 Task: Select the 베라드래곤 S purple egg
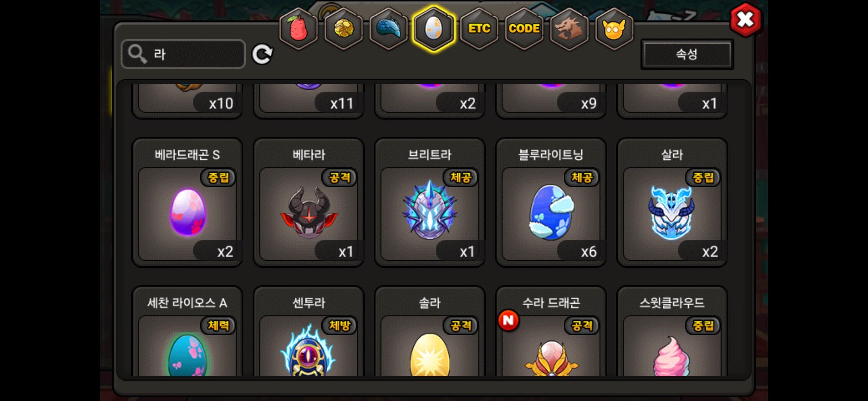187,202
